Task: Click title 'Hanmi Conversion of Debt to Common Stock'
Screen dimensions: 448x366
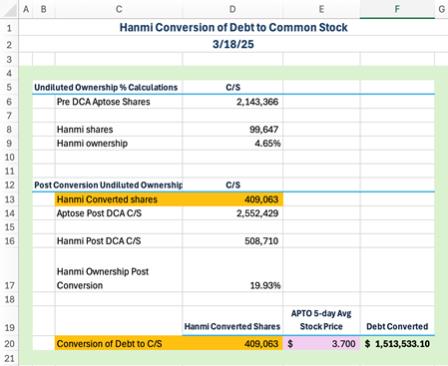Action: point(233,27)
